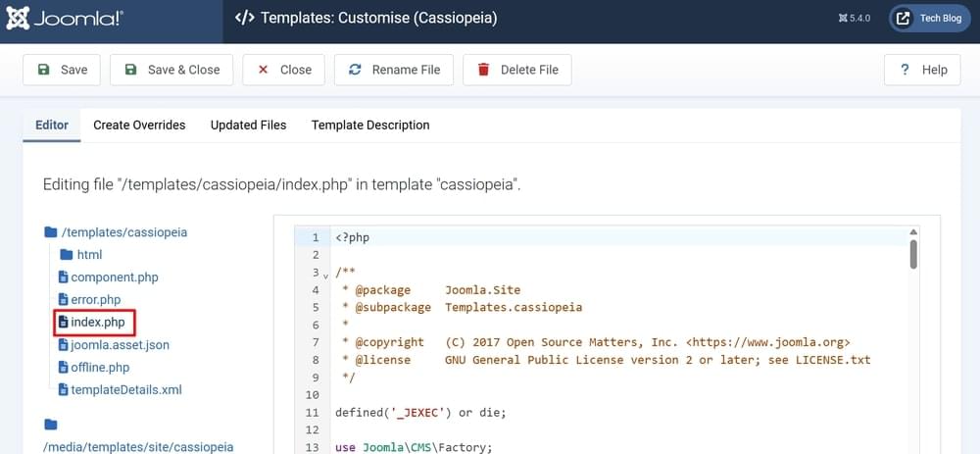Click the file icon beside joomla.asset.json
The height and width of the screenshot is (454, 980).
[x=63, y=344]
